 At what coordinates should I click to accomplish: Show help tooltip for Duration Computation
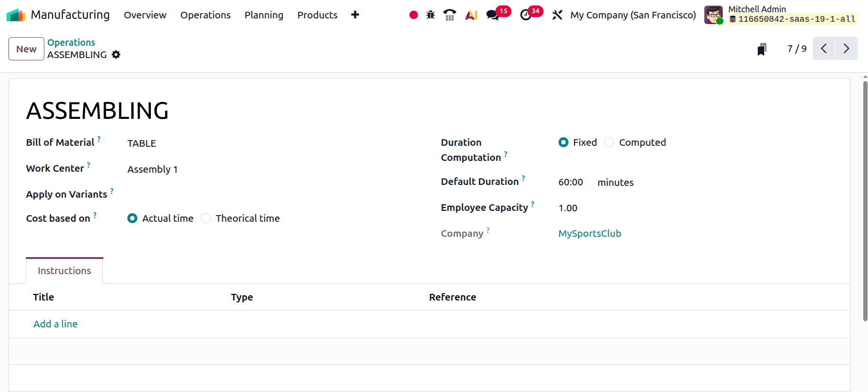tap(506, 154)
